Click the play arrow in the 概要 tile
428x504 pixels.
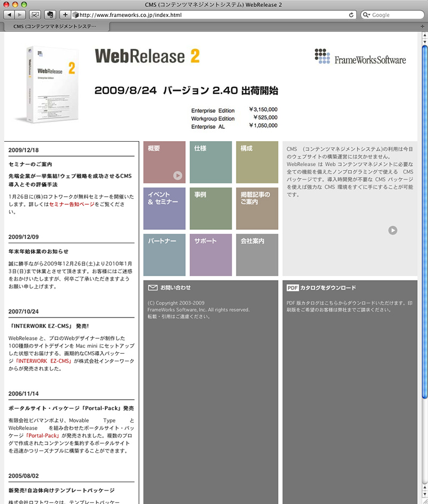[x=178, y=175]
